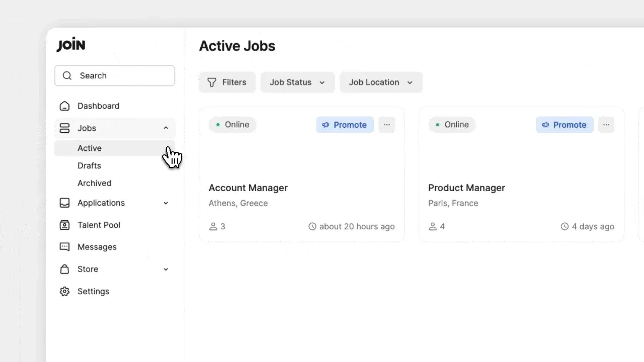Image resolution: width=644 pixels, height=362 pixels.
Task: Click the Talent Pool icon
Action: [64, 225]
